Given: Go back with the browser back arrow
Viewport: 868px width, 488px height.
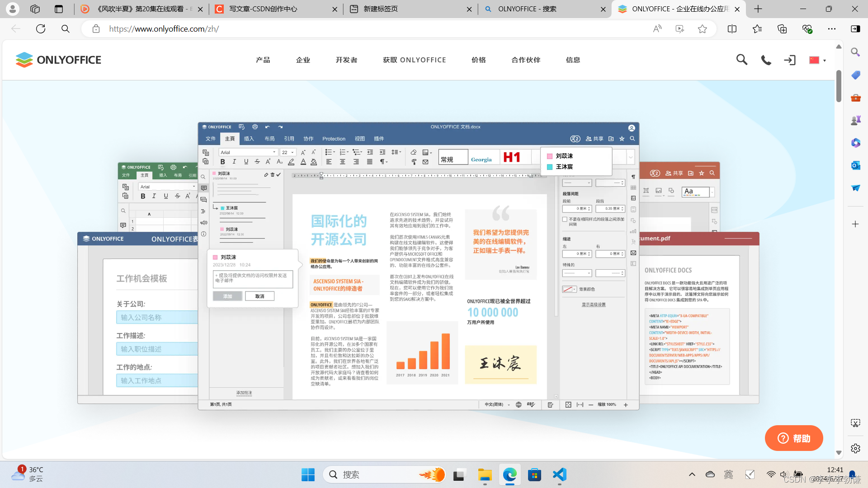Looking at the screenshot, I should coord(16,29).
